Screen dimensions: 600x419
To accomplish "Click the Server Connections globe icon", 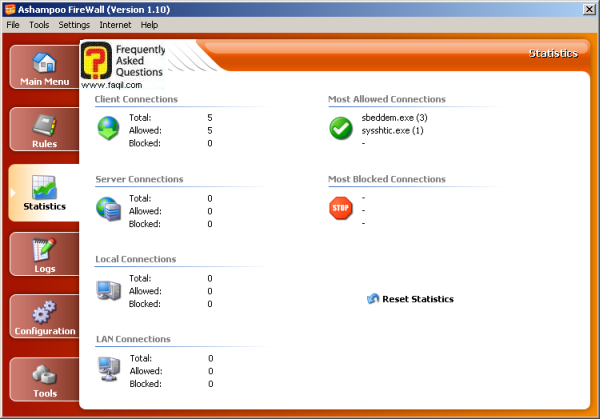I will 108,210.
